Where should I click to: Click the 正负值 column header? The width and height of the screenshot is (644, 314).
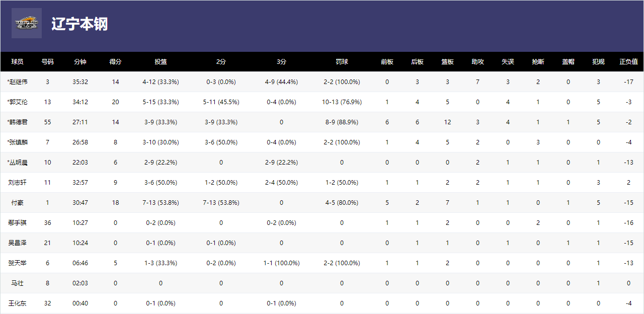(x=629, y=62)
